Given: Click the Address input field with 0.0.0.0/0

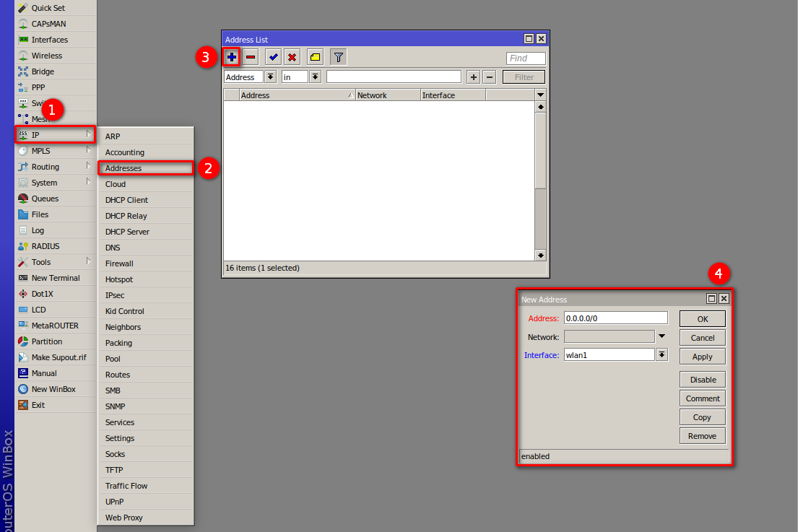Looking at the screenshot, I should pos(615,318).
